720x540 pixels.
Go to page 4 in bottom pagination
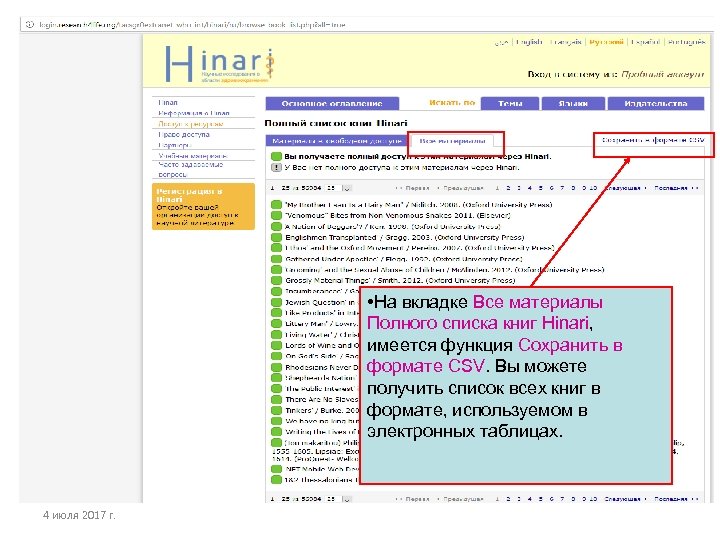coord(529,499)
